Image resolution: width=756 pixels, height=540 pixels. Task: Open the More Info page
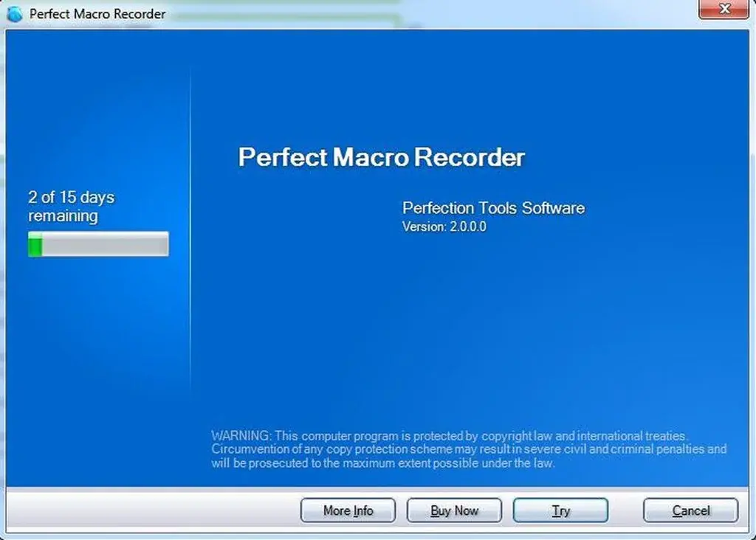click(348, 510)
